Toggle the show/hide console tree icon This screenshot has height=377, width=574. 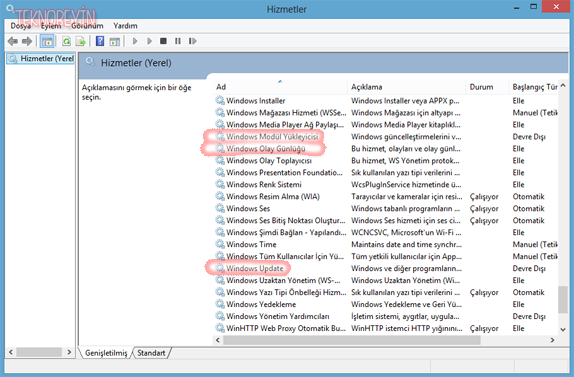click(47, 41)
